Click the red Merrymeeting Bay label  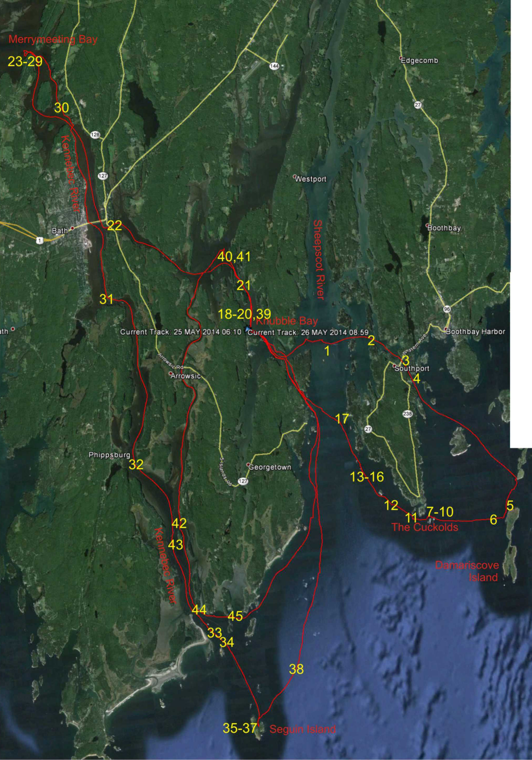(53, 40)
